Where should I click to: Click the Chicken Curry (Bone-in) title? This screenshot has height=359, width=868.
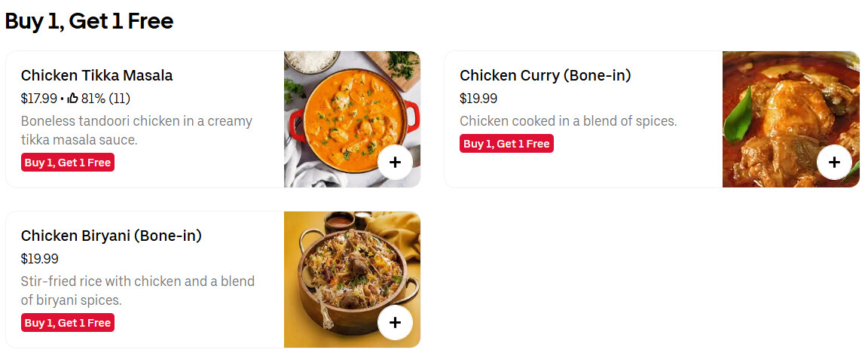[x=545, y=75]
